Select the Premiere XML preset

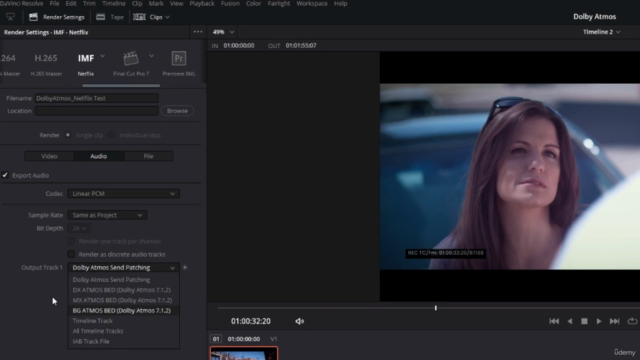(x=179, y=64)
